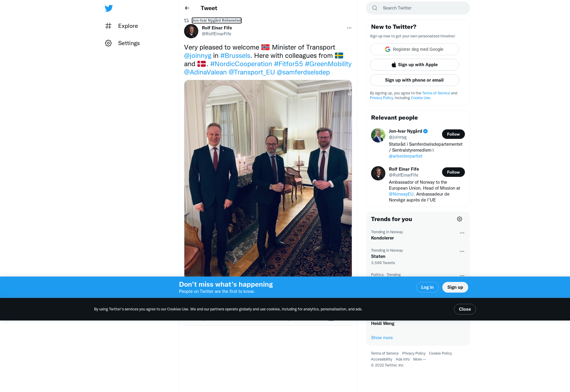Screen dimensions: 570x392
Task: Click the Twitter bird logo
Action: (109, 8)
